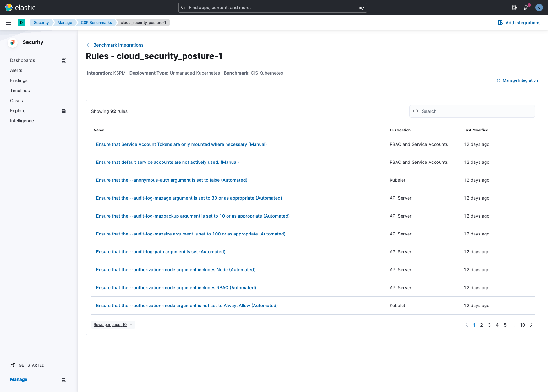Select Alerts in the sidebar

click(16, 70)
